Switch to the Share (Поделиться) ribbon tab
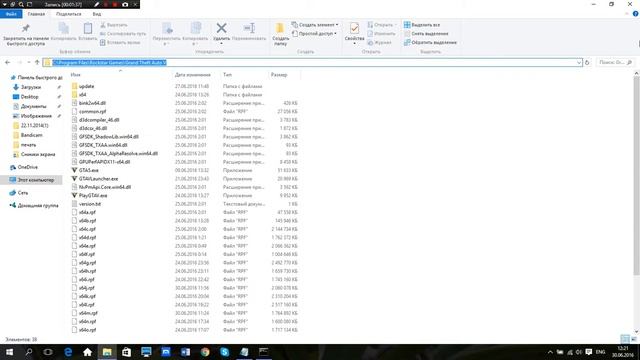The height and width of the screenshot is (360, 640). (69, 14)
